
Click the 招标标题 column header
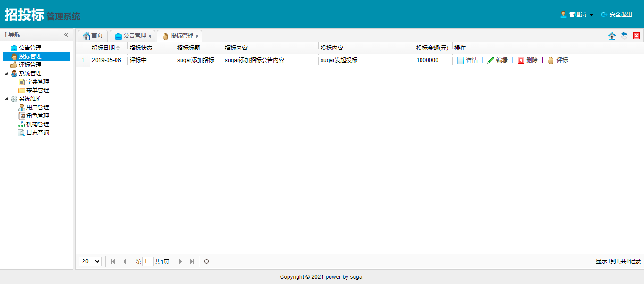(199, 48)
